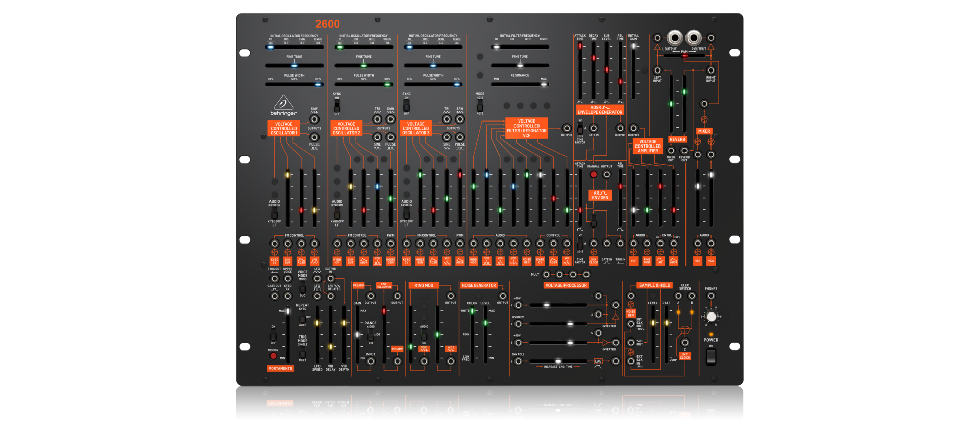
Task: Click the S/H OUT jack
Action: click(x=631, y=343)
